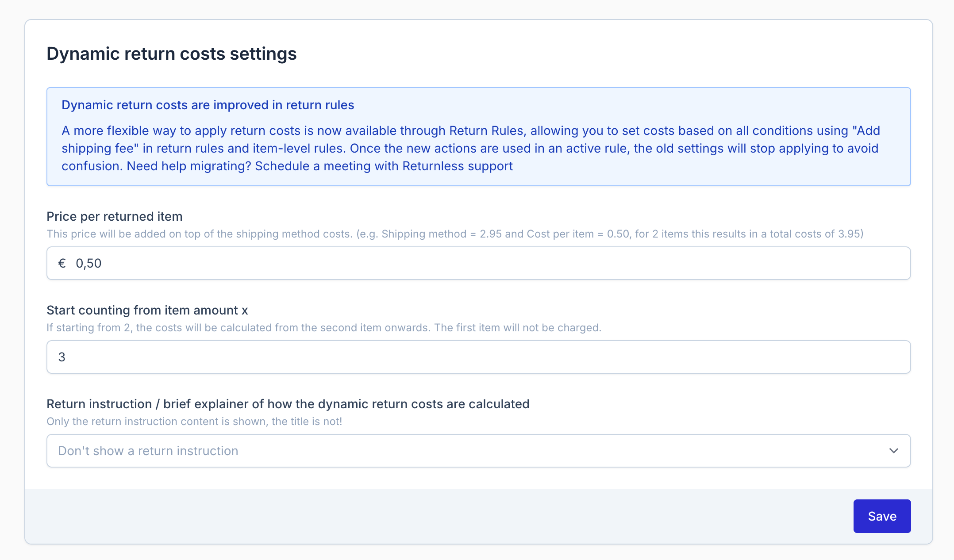Open the return instruction dropdown
954x560 pixels.
pyautogui.click(x=478, y=451)
